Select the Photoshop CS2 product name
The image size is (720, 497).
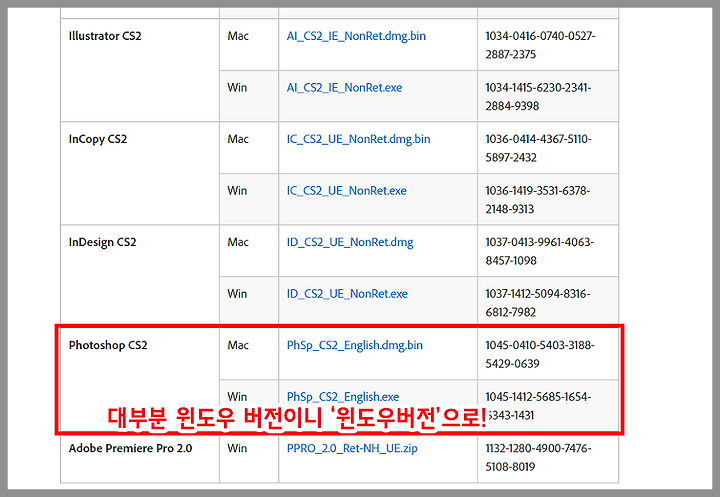tap(108, 345)
